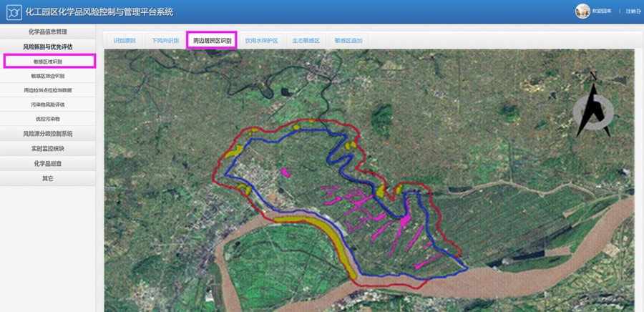
Task: Open 污染物风险评估 submenu item
Action: click(48, 104)
